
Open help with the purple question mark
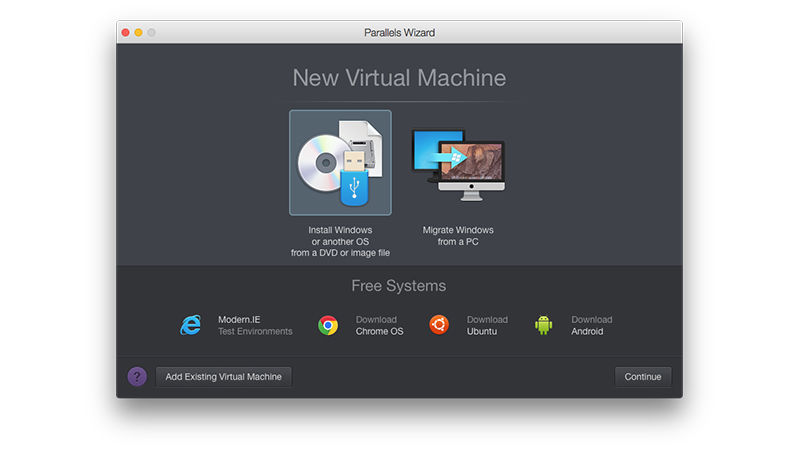(x=137, y=377)
